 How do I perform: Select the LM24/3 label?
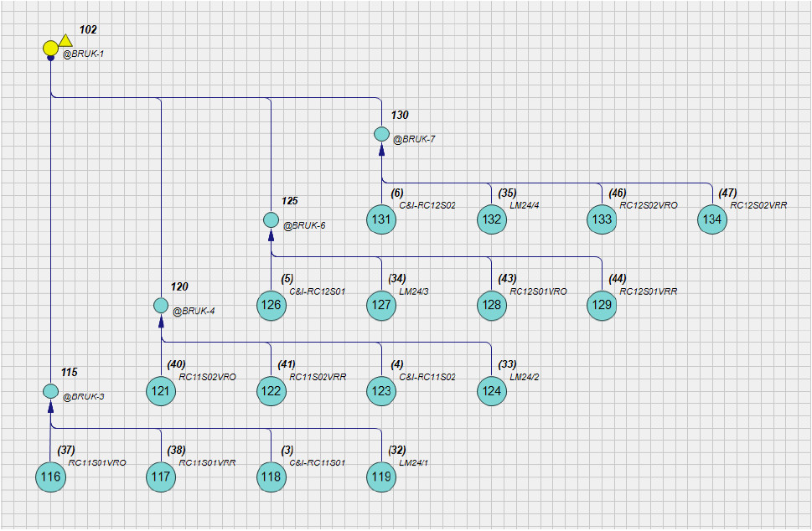(x=413, y=291)
